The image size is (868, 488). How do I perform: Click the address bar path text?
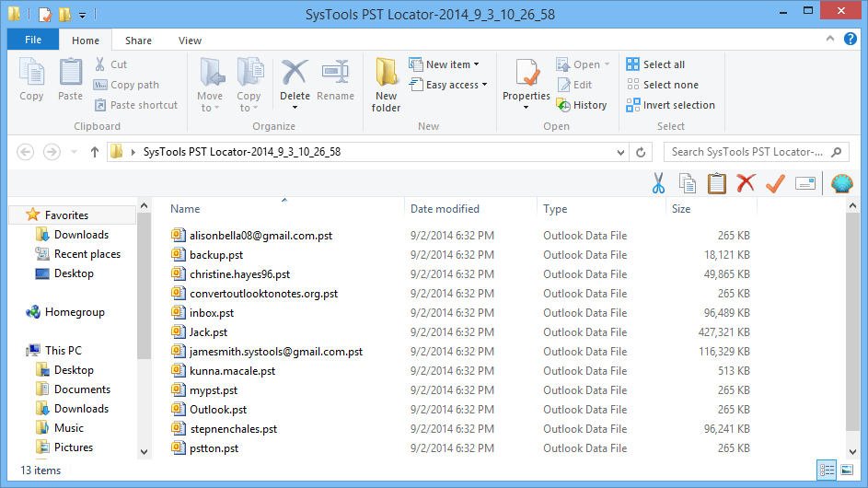tap(242, 152)
